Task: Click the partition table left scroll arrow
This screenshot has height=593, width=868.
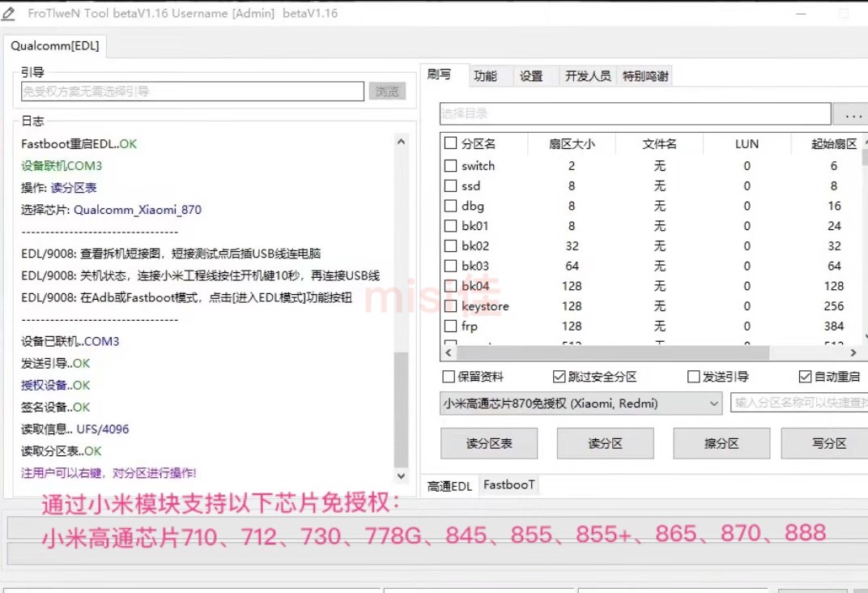Action: (x=449, y=352)
